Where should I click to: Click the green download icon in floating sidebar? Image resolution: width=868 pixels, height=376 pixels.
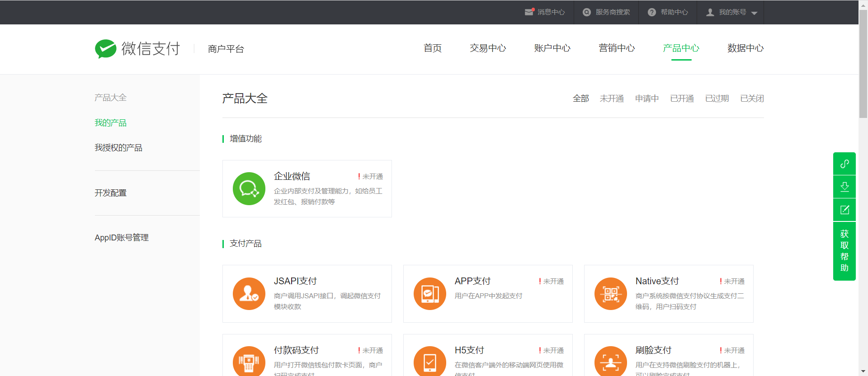(x=844, y=187)
